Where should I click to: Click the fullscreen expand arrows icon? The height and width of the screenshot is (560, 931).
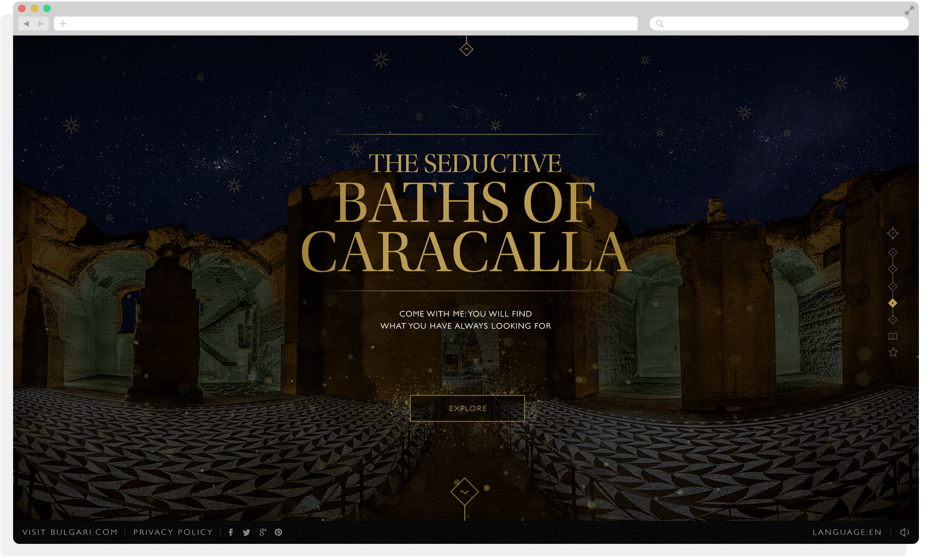(x=909, y=10)
